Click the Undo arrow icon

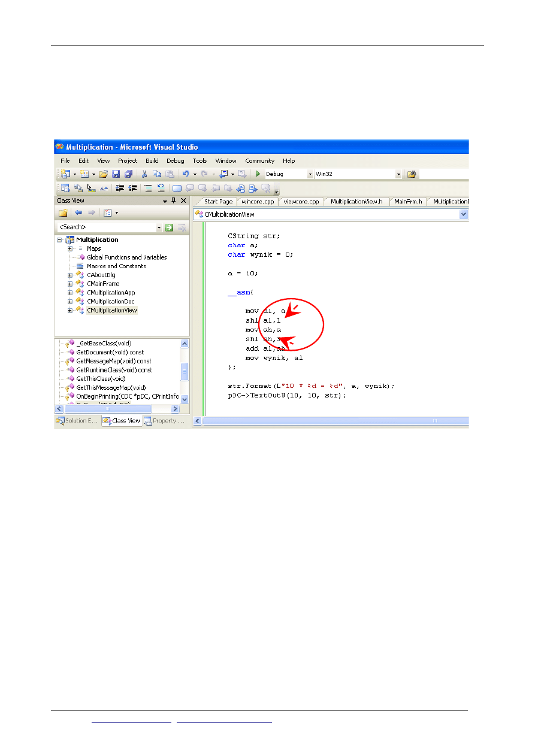click(186, 174)
